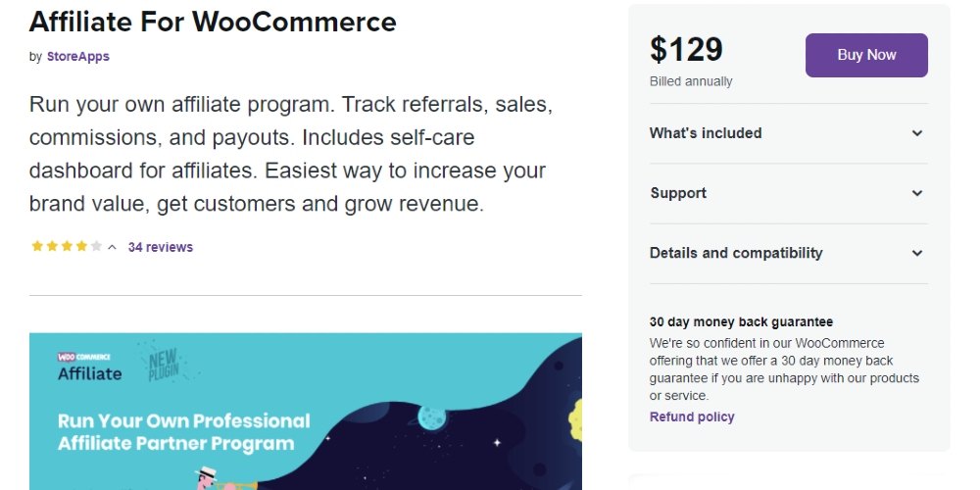980x490 pixels.
Task: Click the planet illustration in banner
Action: 432,417
